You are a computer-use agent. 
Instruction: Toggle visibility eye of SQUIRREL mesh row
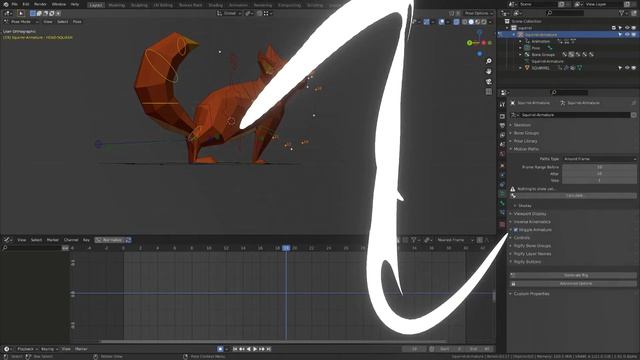click(627, 68)
